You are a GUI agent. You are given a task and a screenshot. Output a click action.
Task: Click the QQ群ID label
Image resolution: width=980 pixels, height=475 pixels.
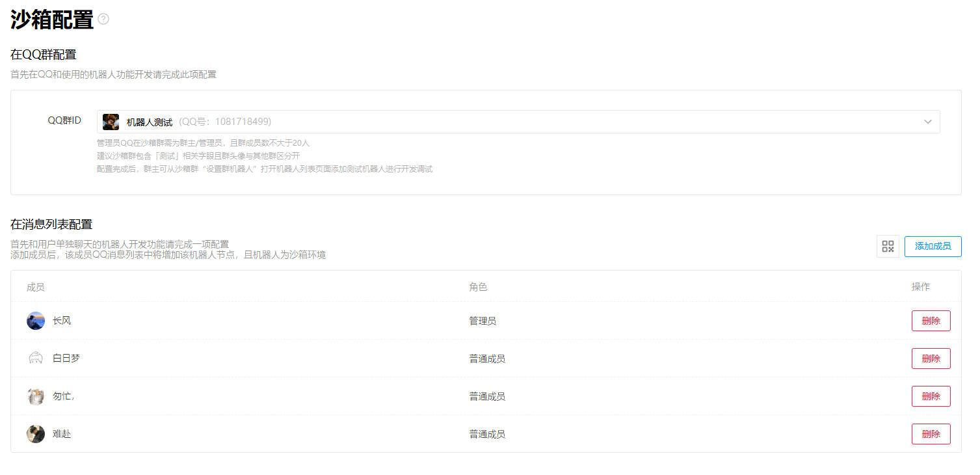pos(64,120)
